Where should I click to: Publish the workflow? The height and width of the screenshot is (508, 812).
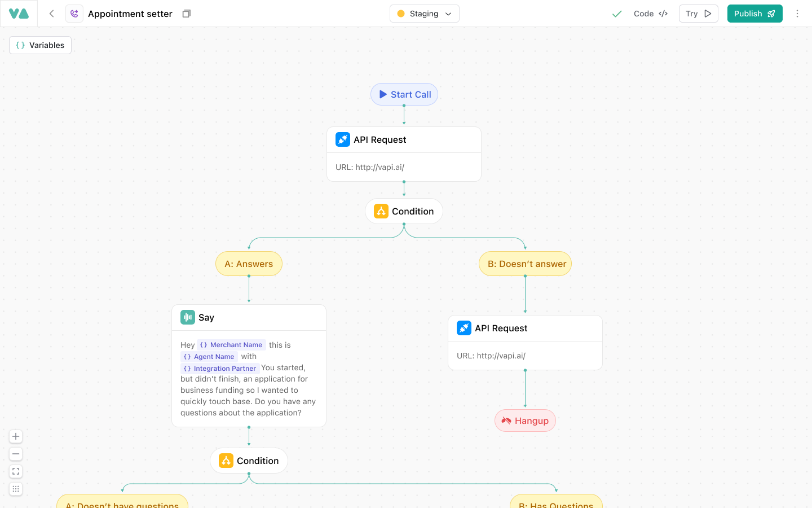coord(754,13)
